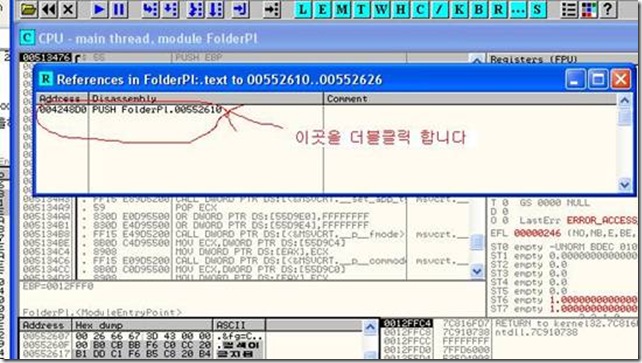Close the debugged program with X icon

(68, 9)
